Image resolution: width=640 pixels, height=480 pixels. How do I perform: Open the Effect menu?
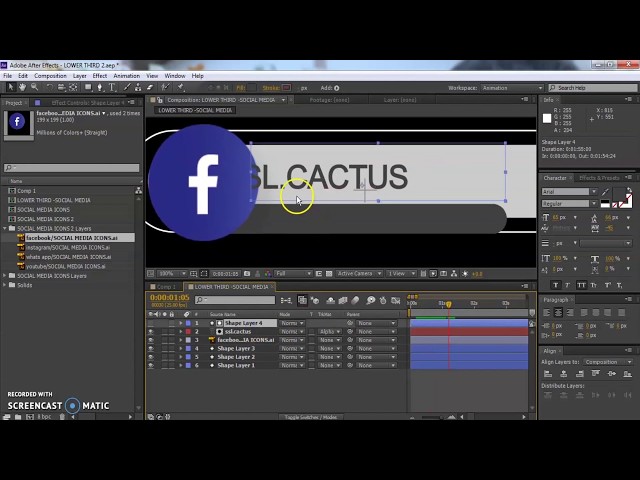(x=100, y=76)
